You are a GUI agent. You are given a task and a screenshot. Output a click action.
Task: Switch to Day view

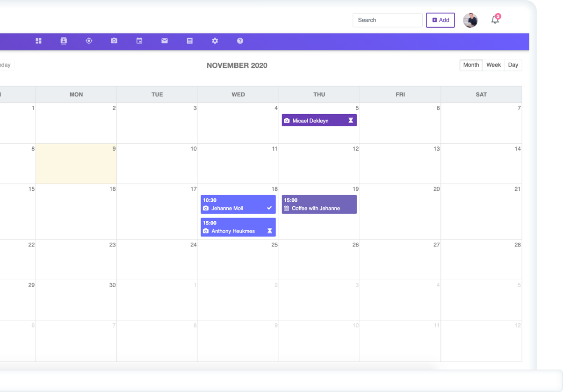513,65
